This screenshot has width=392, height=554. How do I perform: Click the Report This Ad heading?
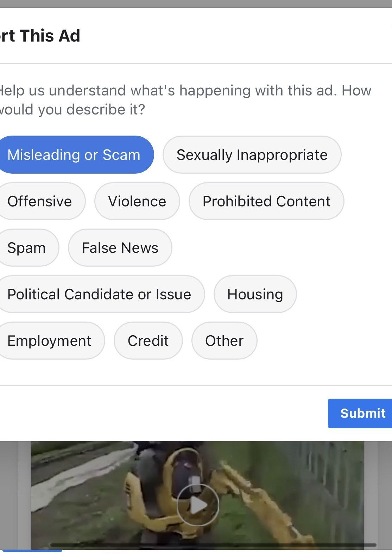40,36
